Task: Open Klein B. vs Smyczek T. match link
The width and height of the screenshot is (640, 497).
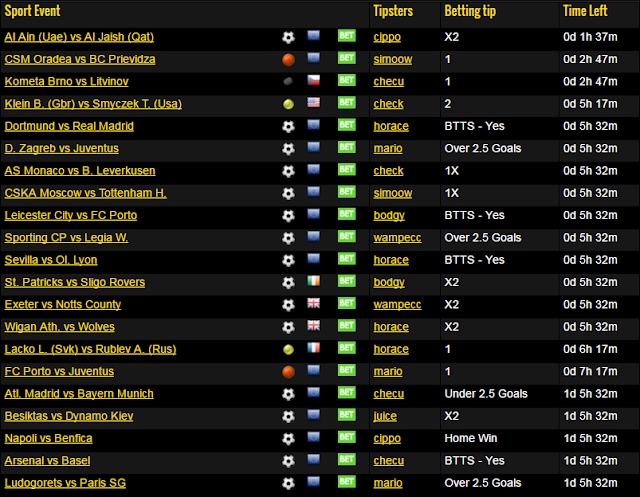Action: (x=93, y=104)
